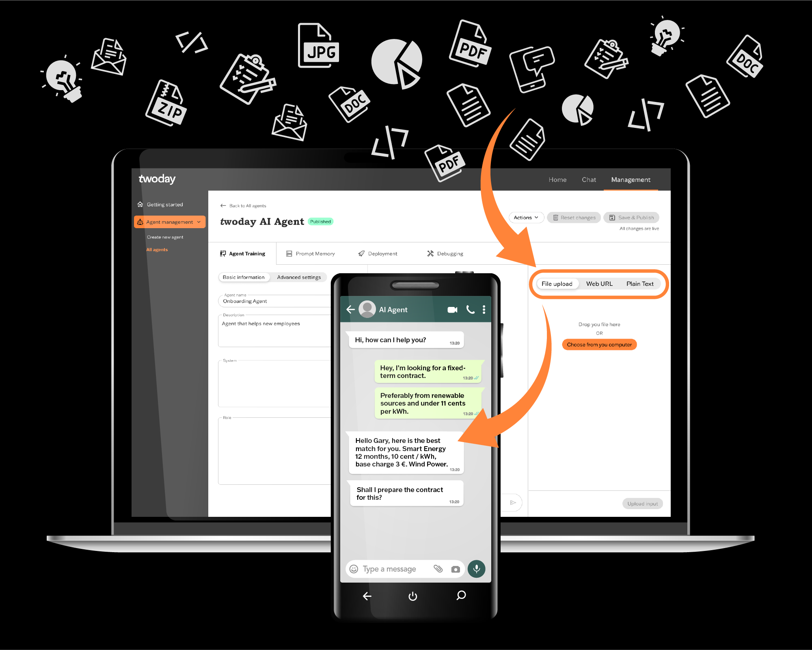The image size is (812, 650).
Task: Click the Chat navigation tab
Action: click(589, 180)
